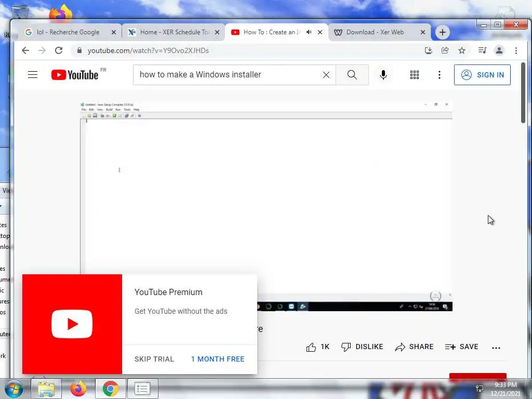Click the SIGN IN button
The width and height of the screenshot is (532, 399).
482,75
